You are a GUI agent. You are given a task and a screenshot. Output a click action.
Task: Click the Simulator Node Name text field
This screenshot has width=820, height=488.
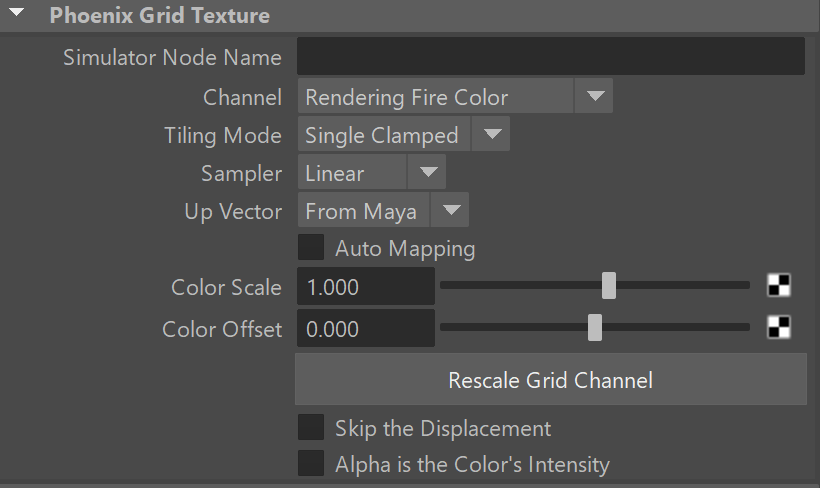(551, 56)
